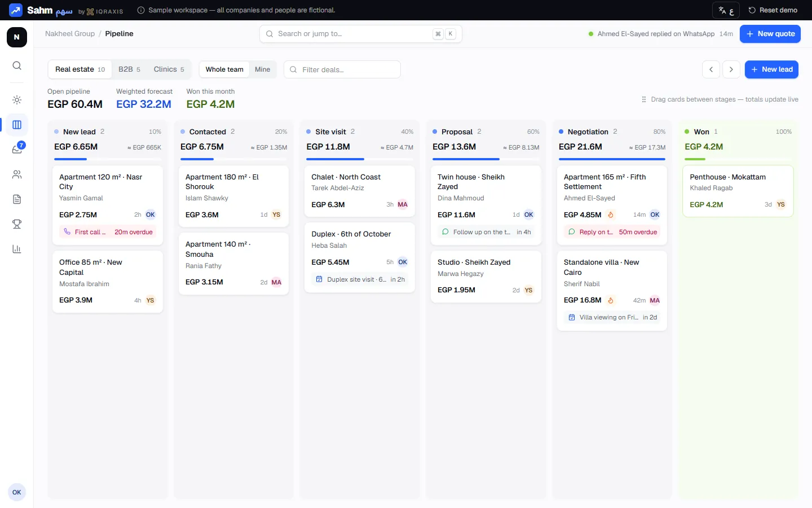Open the pipeline board icon in the sidebar
The width and height of the screenshot is (812, 508).
17,125
